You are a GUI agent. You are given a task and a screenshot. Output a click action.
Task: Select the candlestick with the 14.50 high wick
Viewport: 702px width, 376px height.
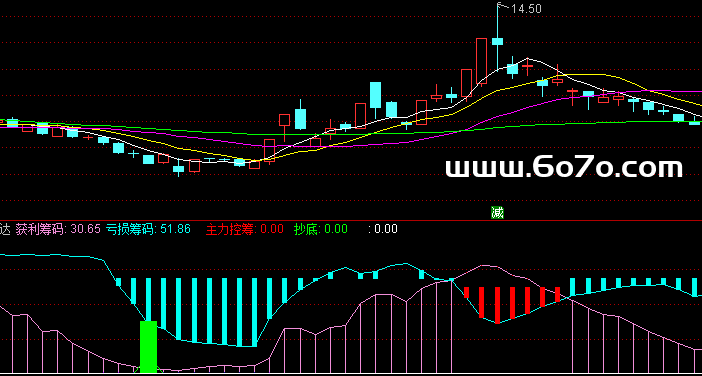[x=497, y=37]
